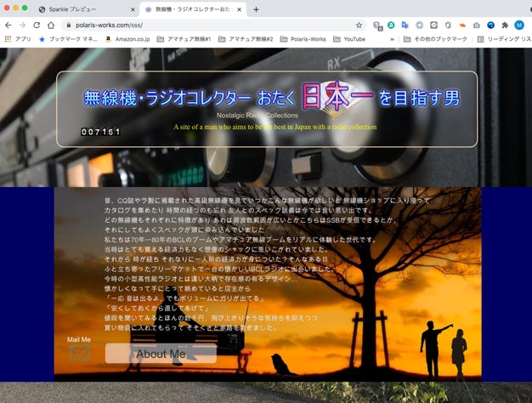Image resolution: width=532 pixels, height=403 pixels.
Task: Go back to the previous page
Action: tap(8, 26)
